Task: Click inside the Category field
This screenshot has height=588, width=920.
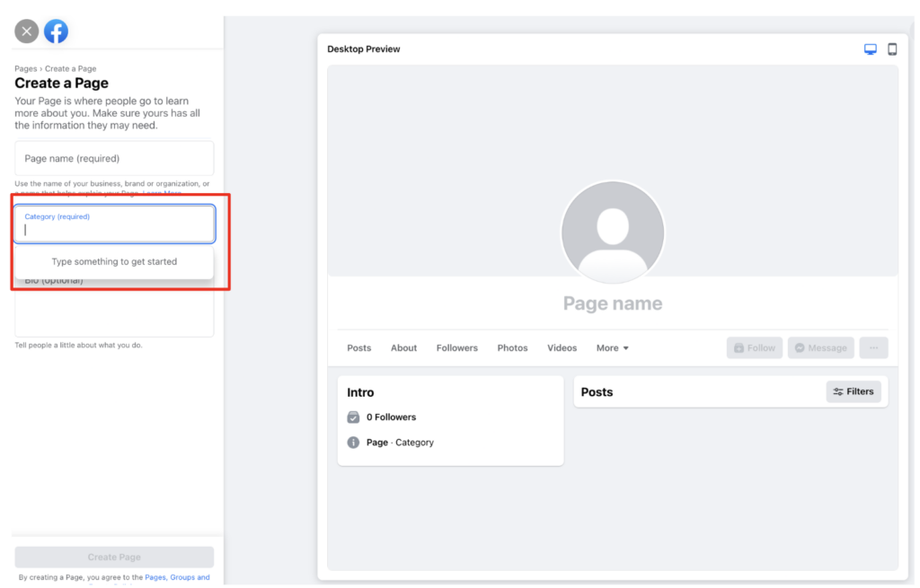Action: click(x=115, y=224)
